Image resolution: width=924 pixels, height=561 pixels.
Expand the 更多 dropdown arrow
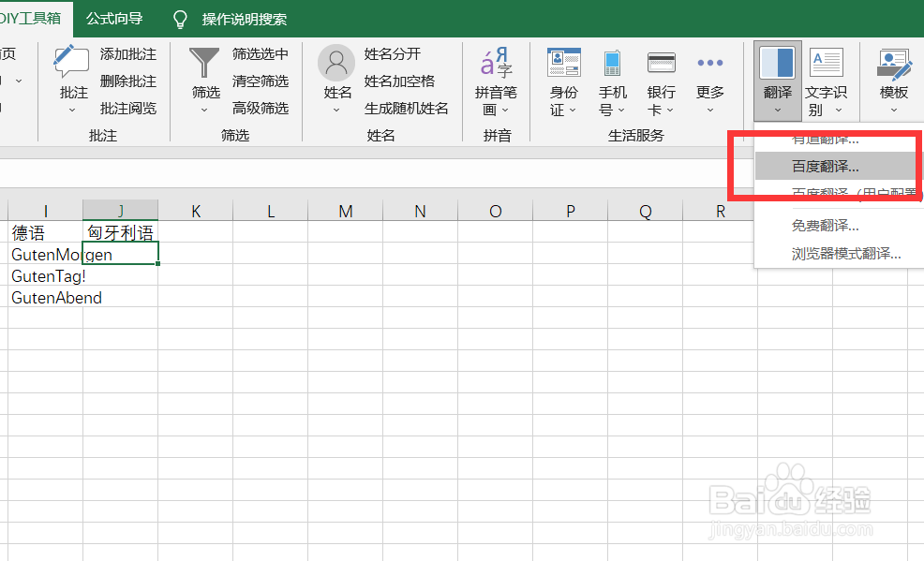(709, 111)
